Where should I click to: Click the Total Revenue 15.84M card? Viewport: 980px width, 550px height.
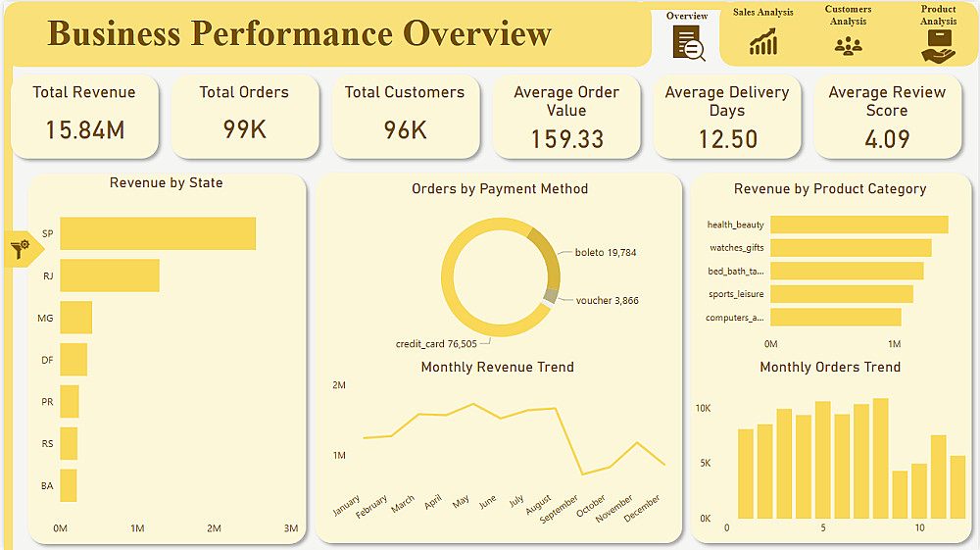click(x=85, y=117)
